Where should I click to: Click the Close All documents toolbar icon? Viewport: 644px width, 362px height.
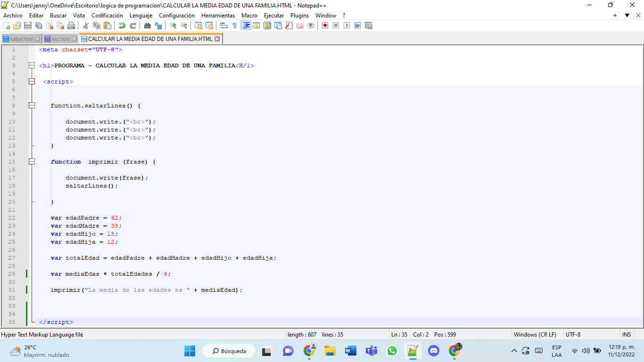pos(60,25)
